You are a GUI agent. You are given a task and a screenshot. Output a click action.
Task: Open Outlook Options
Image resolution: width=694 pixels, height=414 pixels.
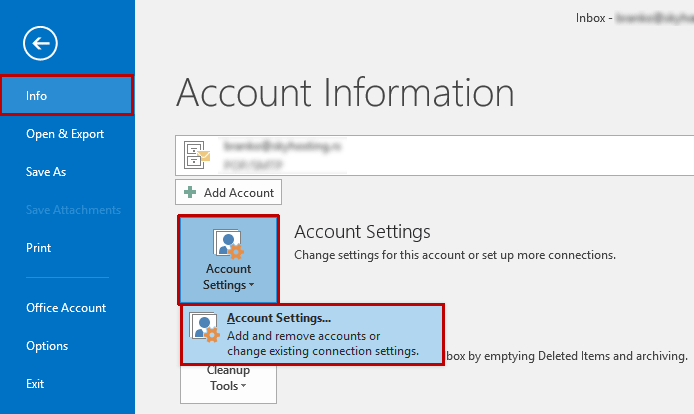pos(47,346)
